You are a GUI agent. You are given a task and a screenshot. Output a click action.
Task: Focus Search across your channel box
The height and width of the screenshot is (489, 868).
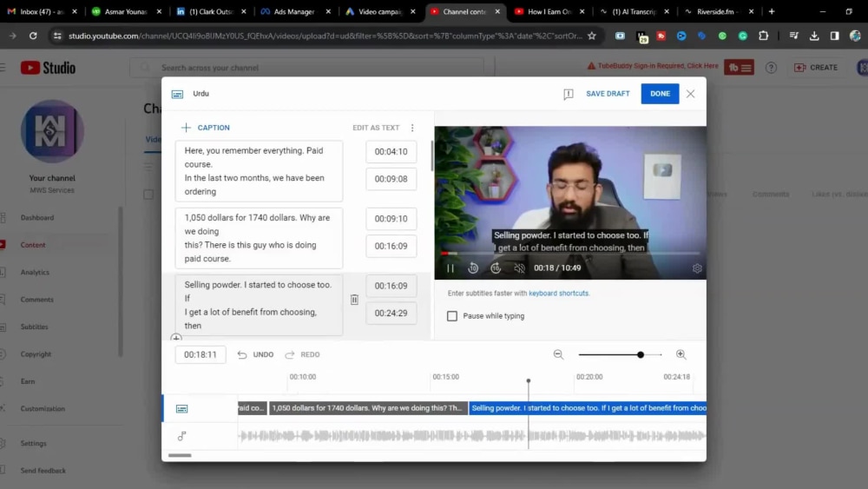pyautogui.click(x=307, y=68)
